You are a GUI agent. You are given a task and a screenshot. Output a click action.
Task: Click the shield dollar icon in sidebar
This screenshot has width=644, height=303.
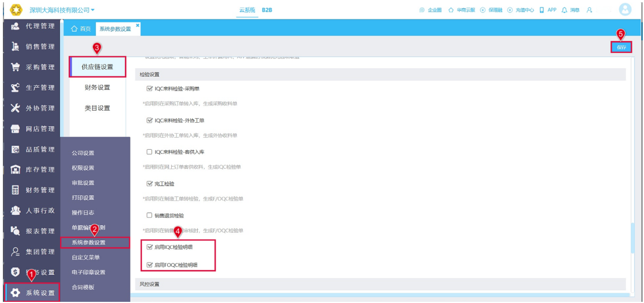[15, 272]
